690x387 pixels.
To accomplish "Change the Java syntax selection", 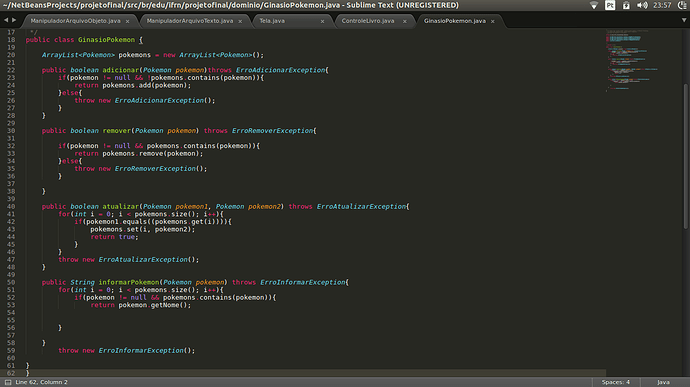I will 663,382.
